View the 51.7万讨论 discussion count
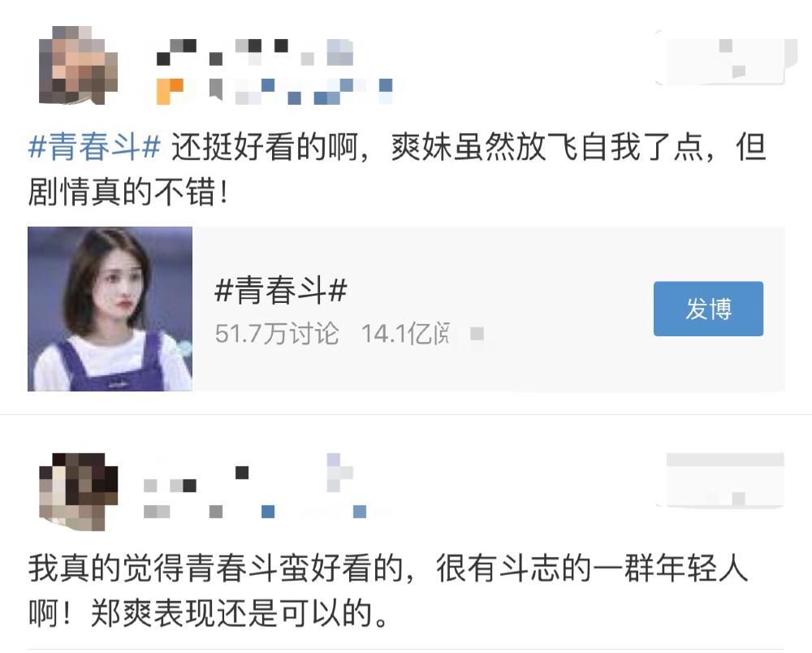 point(277,333)
